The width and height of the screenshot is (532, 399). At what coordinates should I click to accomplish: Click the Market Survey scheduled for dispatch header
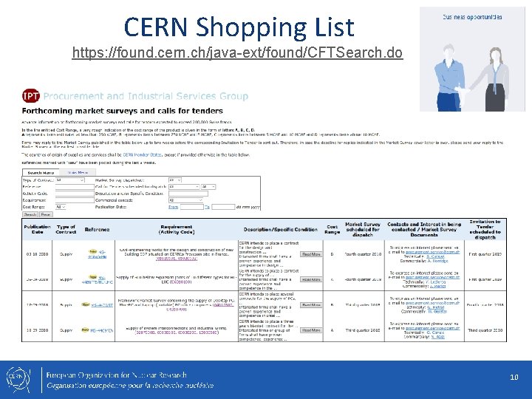pyautogui.click(x=363, y=229)
